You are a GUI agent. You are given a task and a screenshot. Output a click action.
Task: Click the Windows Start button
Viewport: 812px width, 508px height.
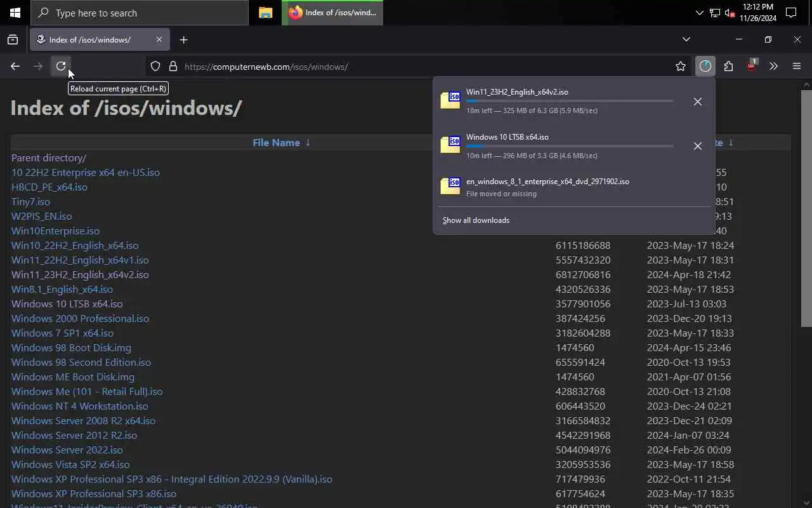coord(15,13)
